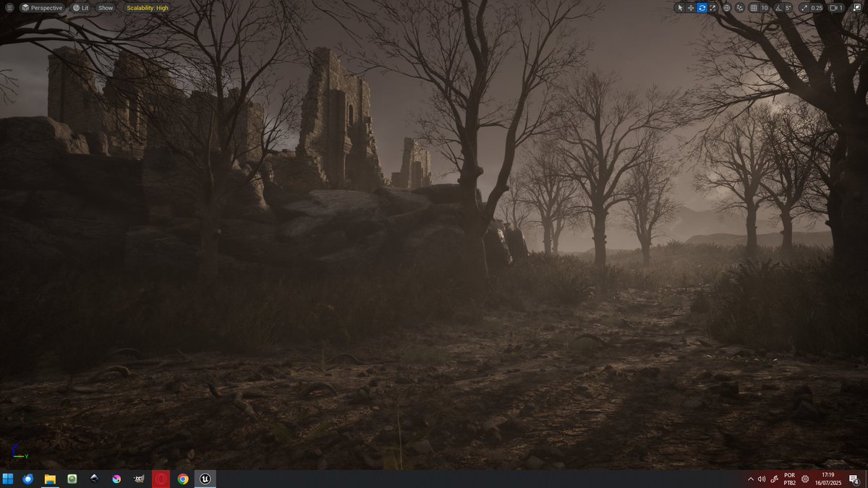
Task: Toggle world/local coordinate system globe icon
Action: click(x=727, y=8)
